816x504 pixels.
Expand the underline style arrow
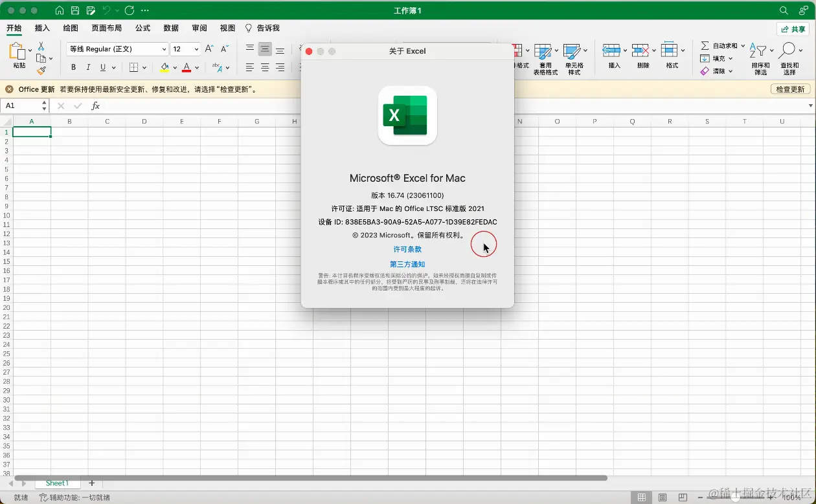click(114, 67)
